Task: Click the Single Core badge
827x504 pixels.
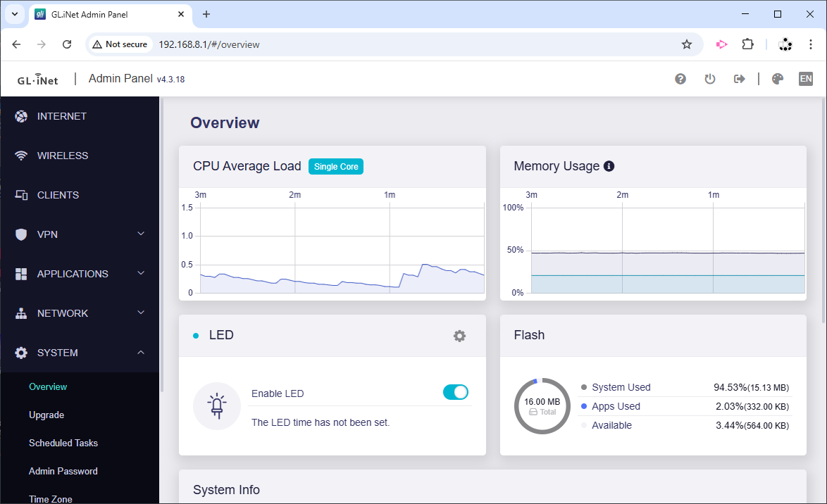Action: click(336, 167)
